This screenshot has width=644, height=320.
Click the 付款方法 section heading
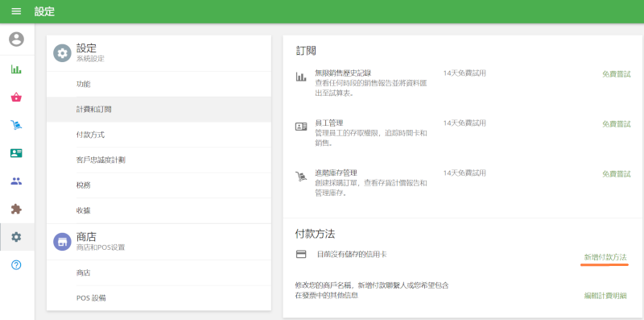pos(315,234)
